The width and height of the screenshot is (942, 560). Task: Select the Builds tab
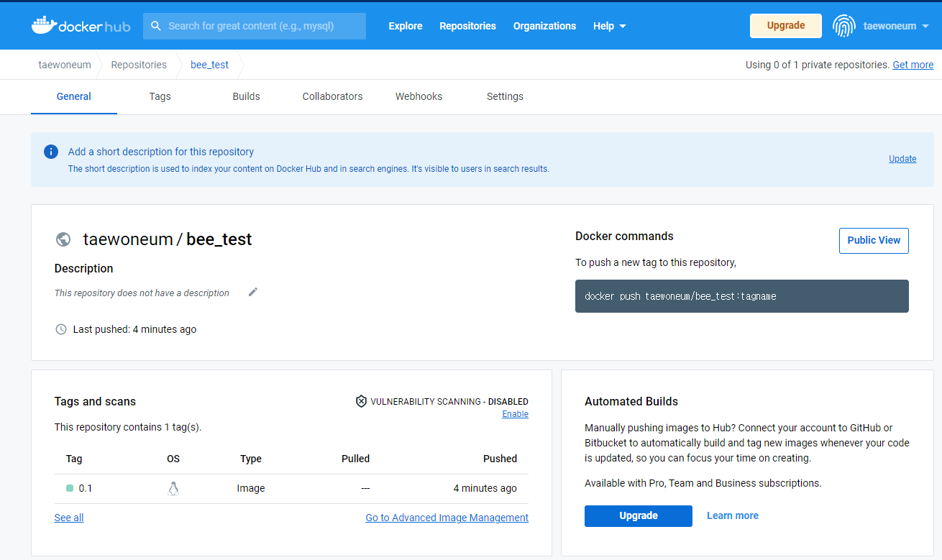point(246,96)
